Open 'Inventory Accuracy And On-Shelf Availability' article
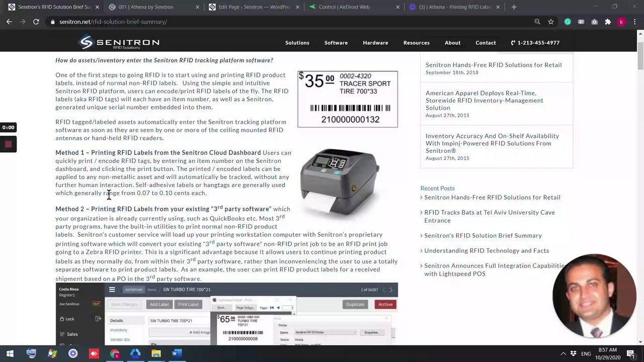The image size is (644, 362). (492, 143)
